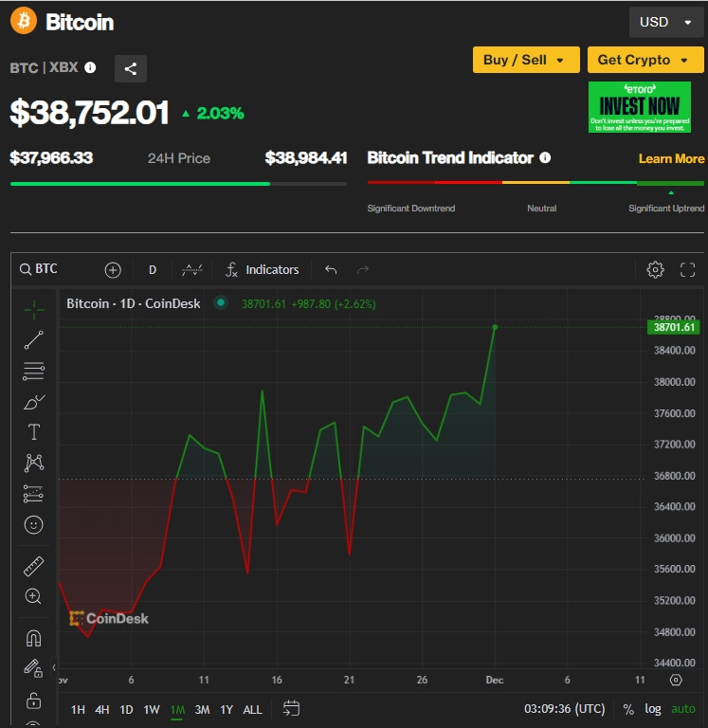The width and height of the screenshot is (708, 728).
Task: Toggle percentage scale mode
Action: click(628, 709)
